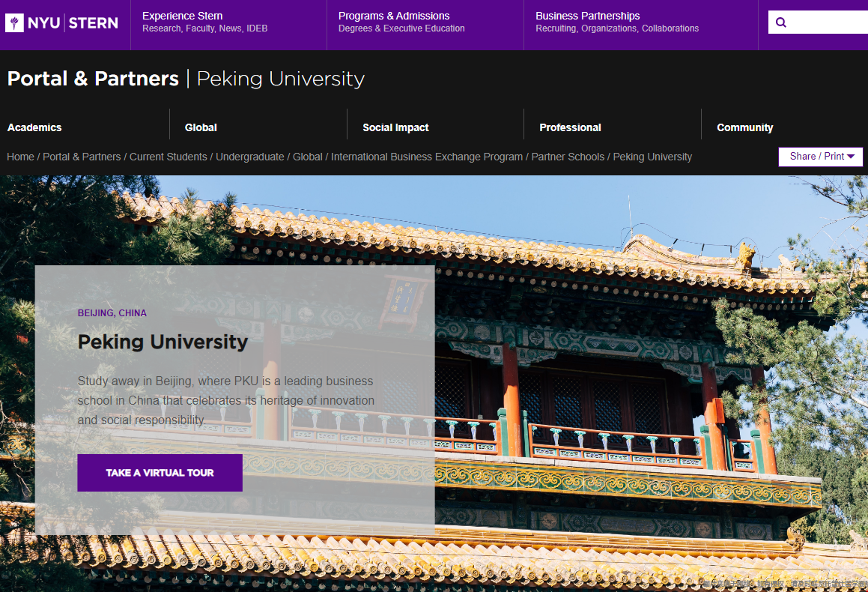The height and width of the screenshot is (592, 868).
Task: Open the Partner Schools breadcrumb link
Action: click(568, 157)
